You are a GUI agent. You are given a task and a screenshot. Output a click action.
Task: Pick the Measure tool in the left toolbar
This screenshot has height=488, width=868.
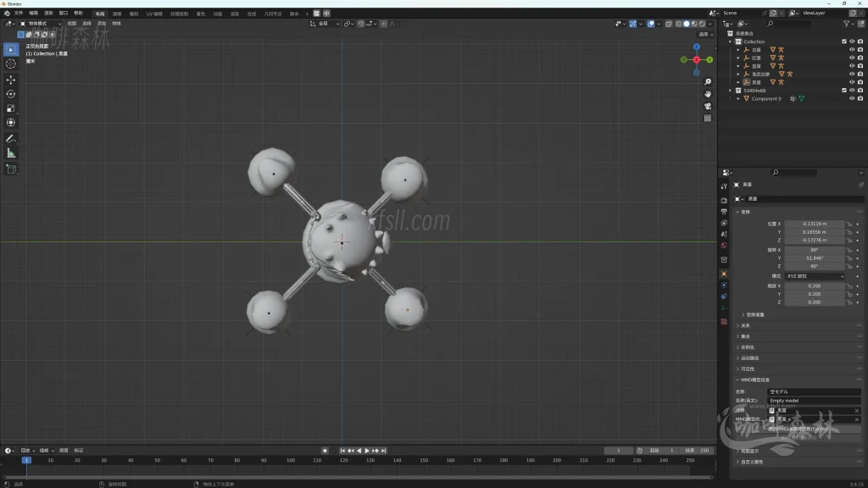11,153
